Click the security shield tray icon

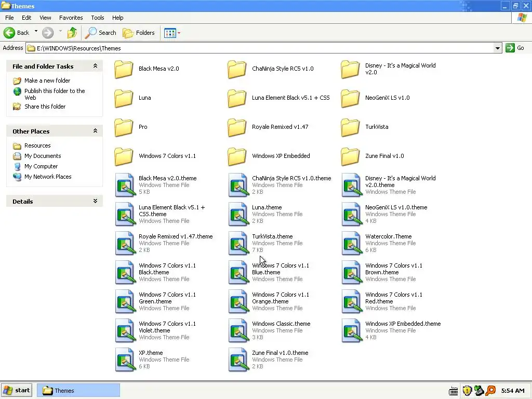pyautogui.click(x=467, y=391)
